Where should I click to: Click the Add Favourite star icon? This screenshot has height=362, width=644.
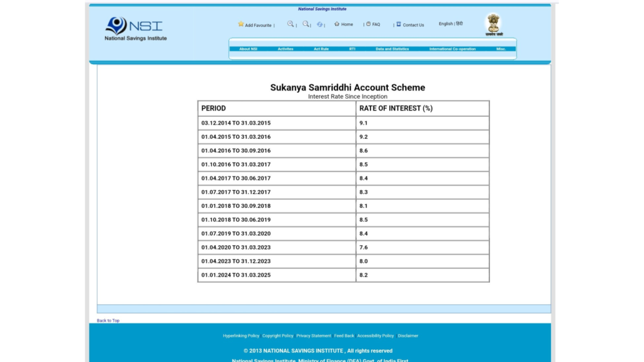pyautogui.click(x=240, y=24)
